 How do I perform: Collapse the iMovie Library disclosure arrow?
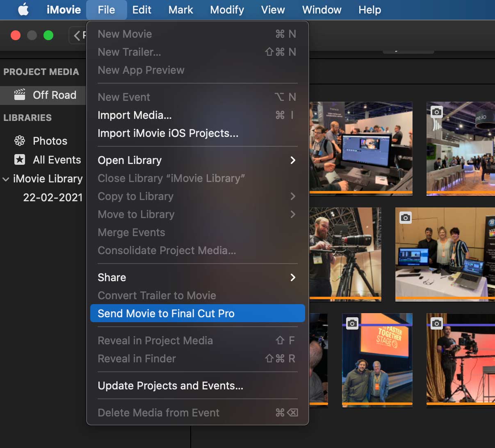point(6,179)
